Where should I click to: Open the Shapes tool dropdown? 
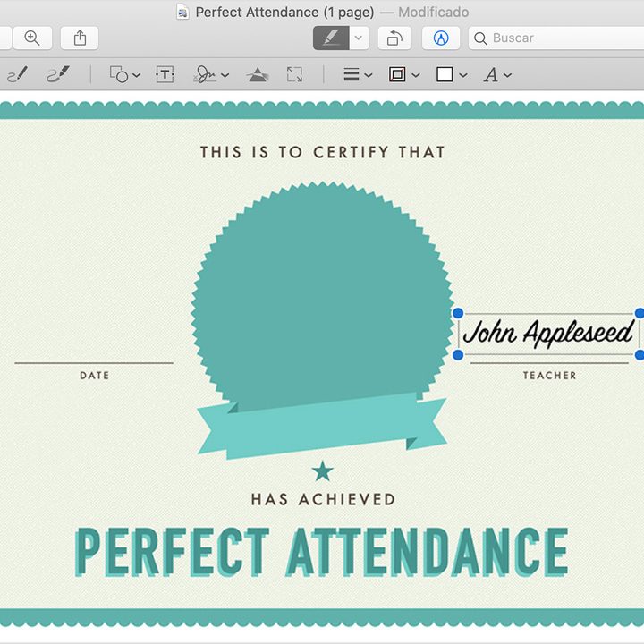click(123, 75)
